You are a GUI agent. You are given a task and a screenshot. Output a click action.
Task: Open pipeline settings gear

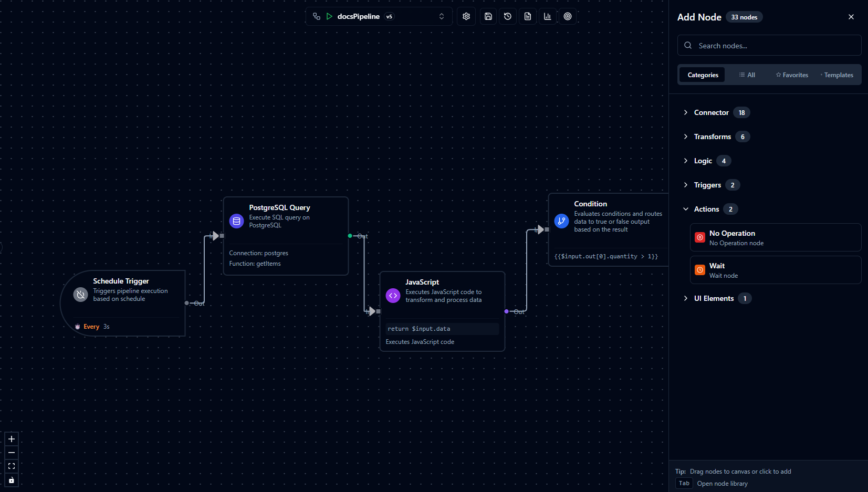(x=466, y=16)
